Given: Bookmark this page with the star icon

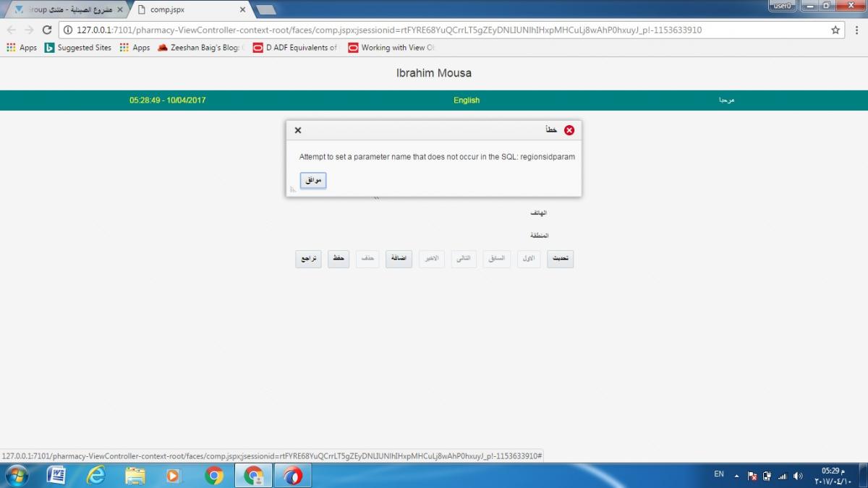Looking at the screenshot, I should [835, 30].
